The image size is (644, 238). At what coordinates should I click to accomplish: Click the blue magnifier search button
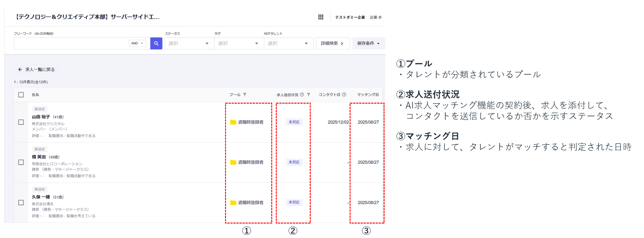[156, 43]
